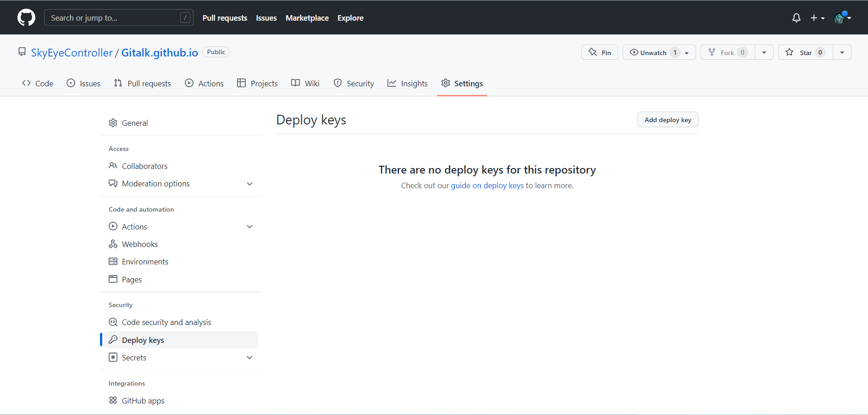The height and width of the screenshot is (415, 868).
Task: Click the Collaborators people icon
Action: (113, 166)
